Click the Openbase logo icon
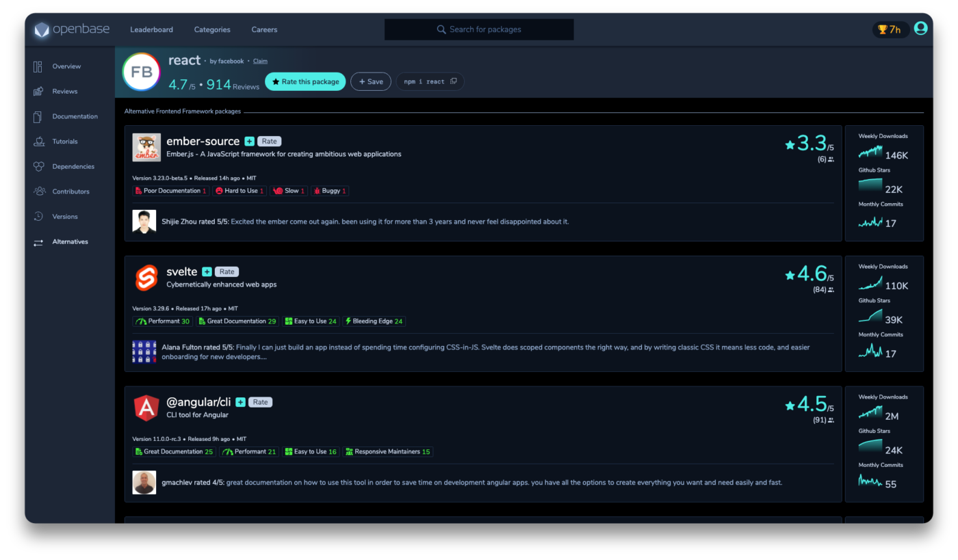This screenshot has width=958, height=560. click(42, 30)
